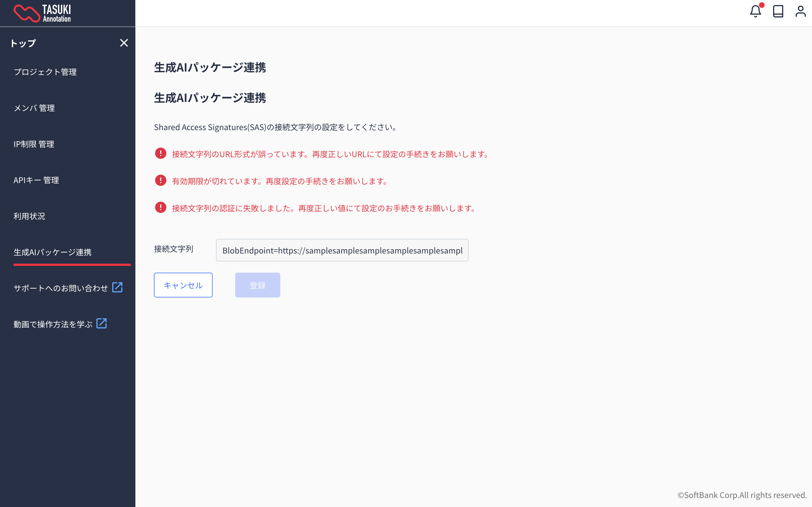
Task: Click the TASUKI Annotation logo
Action: tap(42, 14)
